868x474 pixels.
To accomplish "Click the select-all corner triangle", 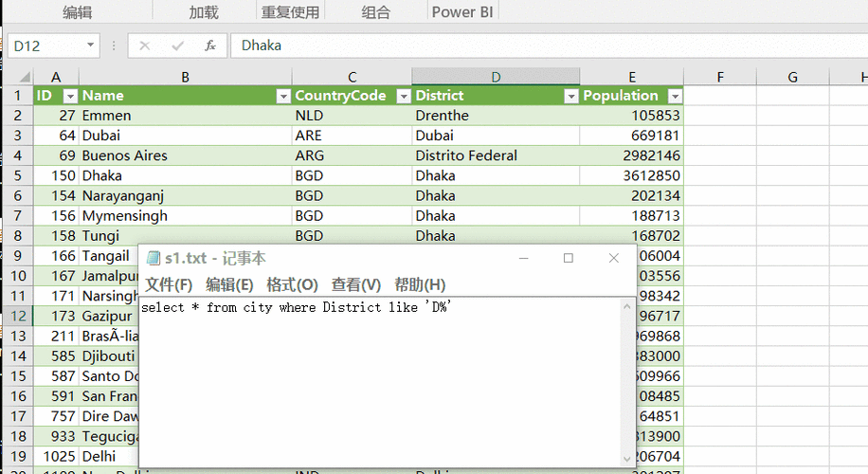I will [24, 77].
